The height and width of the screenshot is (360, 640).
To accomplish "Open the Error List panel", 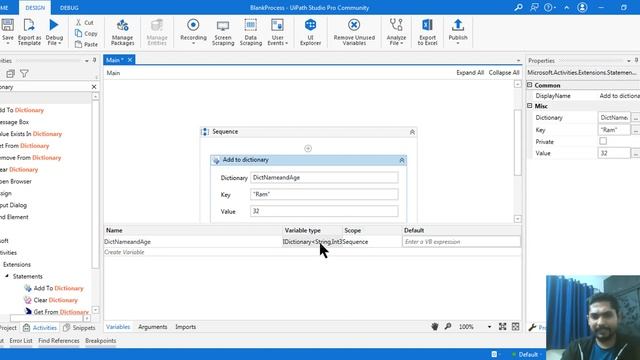I will 21,340.
